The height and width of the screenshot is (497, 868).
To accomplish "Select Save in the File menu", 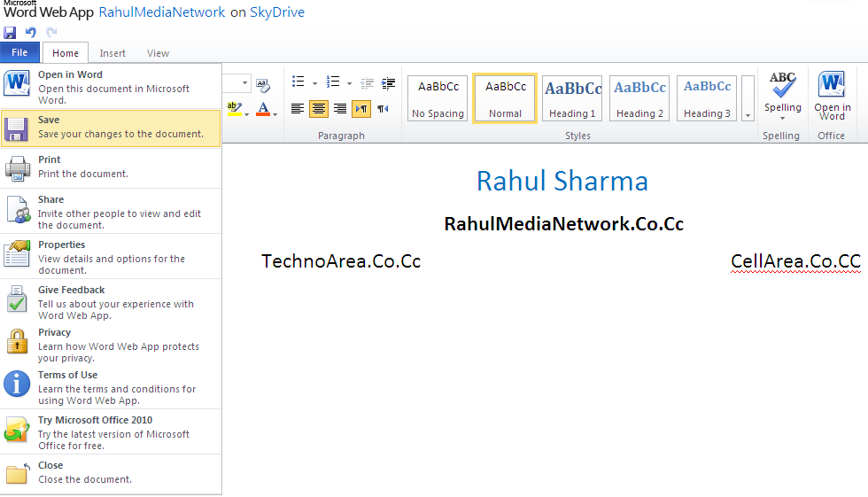I will click(x=111, y=128).
